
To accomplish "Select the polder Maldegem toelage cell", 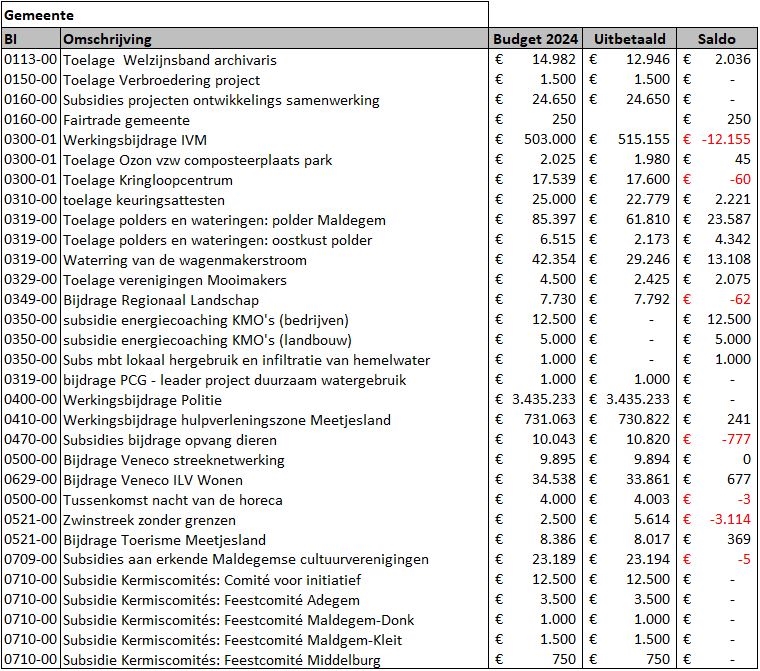I will click(x=274, y=220).
